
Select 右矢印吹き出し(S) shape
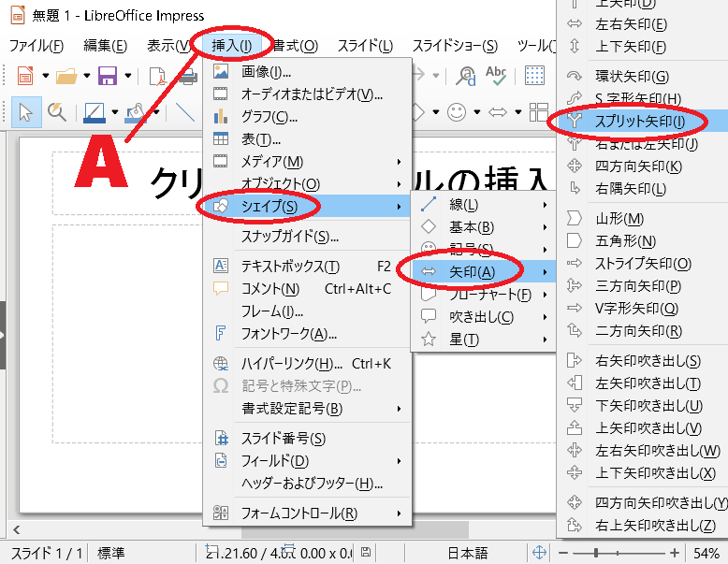point(643,361)
